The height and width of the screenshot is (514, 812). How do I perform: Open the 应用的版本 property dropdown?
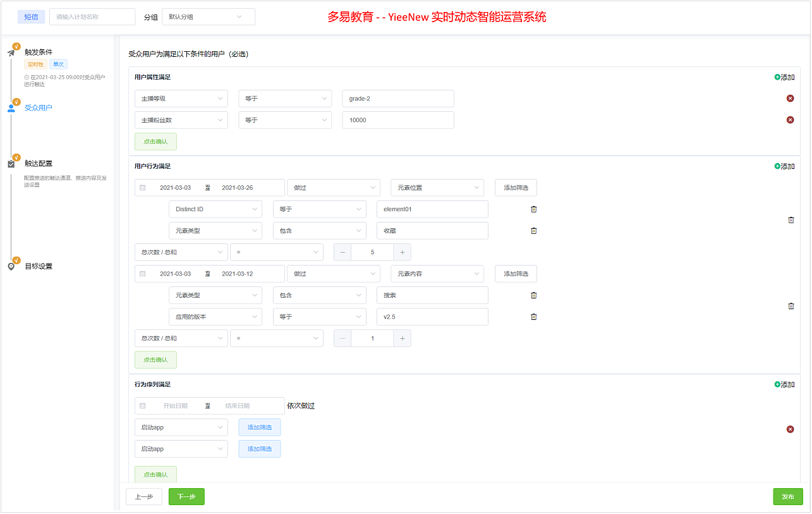(215, 317)
